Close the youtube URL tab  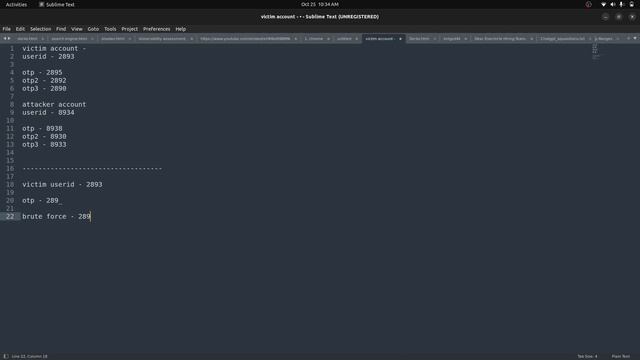point(296,39)
